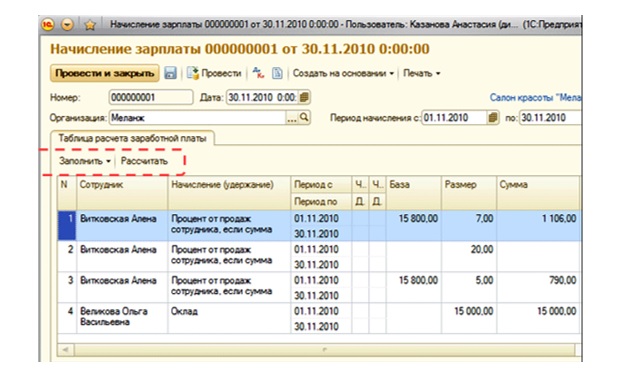Click Размер value 20,00 cell

point(469,256)
